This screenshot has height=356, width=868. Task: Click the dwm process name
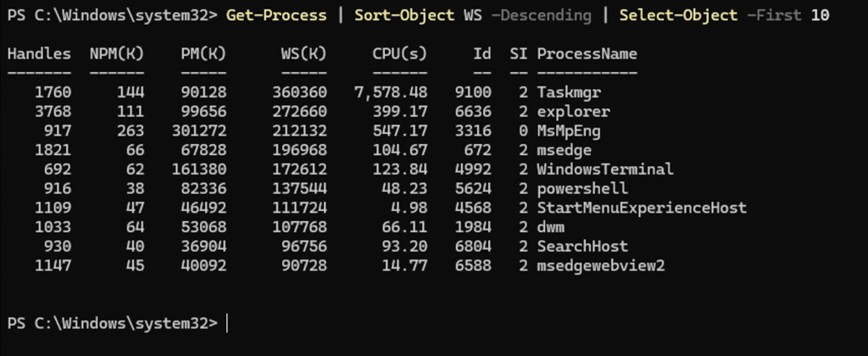click(x=551, y=227)
